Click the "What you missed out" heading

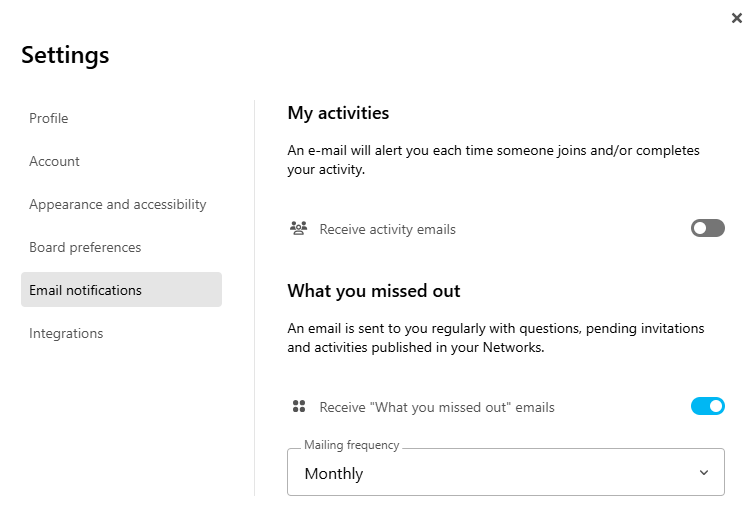point(374,291)
